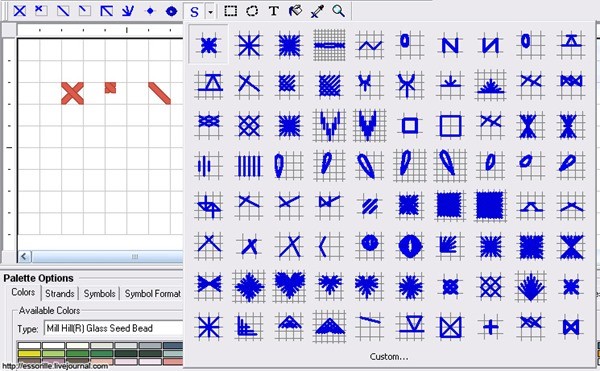Select the bead ring tool
Viewport: 600px width, 371px height.
pos(171,11)
